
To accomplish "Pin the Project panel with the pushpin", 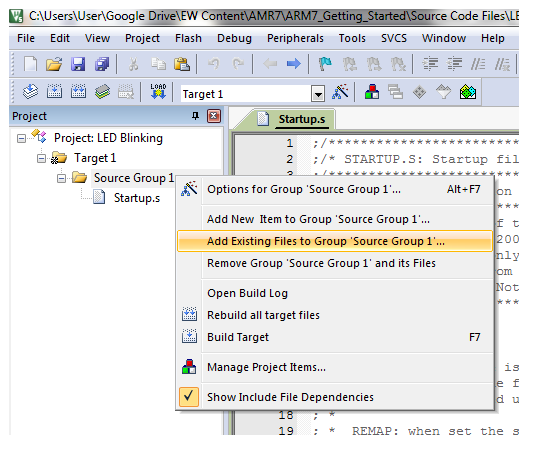I will tap(196, 116).
